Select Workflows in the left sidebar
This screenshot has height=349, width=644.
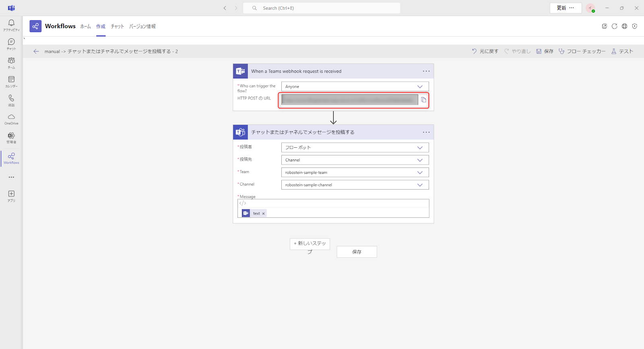(x=11, y=158)
